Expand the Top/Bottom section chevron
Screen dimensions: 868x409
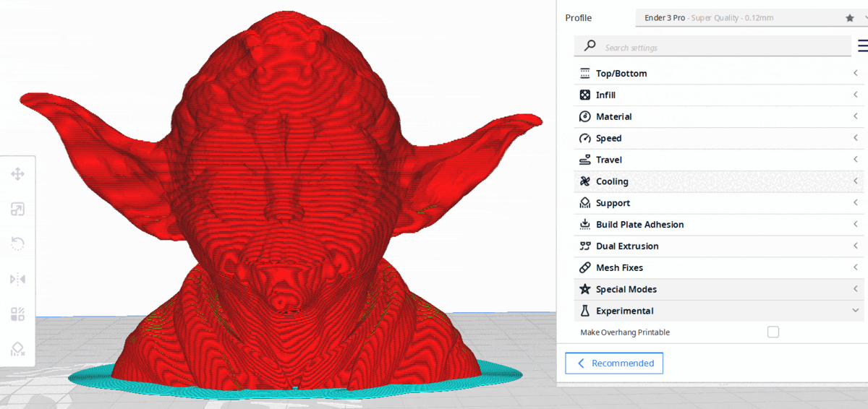point(856,74)
